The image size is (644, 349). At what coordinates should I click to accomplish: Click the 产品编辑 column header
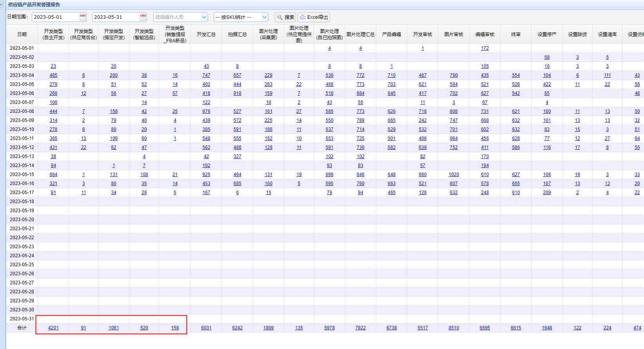392,34
